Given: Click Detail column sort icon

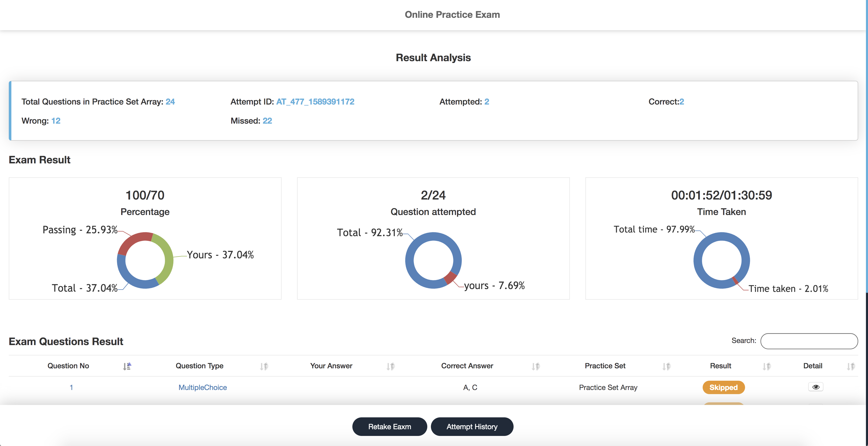Looking at the screenshot, I should (x=851, y=366).
